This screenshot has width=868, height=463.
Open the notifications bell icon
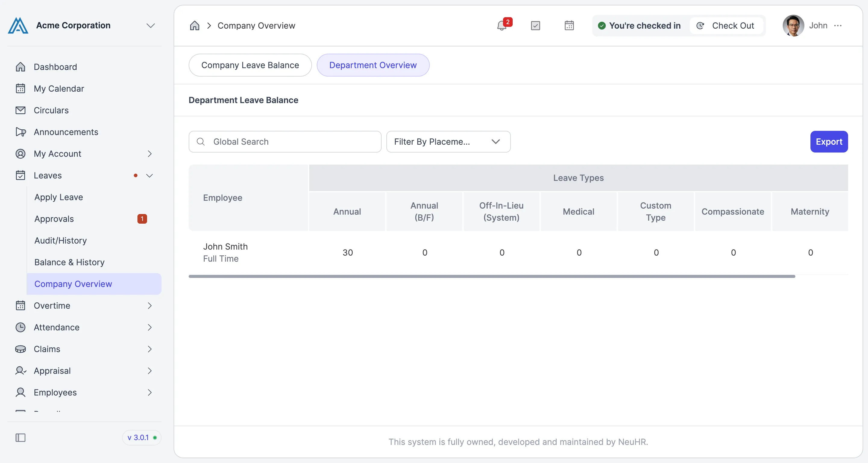click(x=502, y=26)
